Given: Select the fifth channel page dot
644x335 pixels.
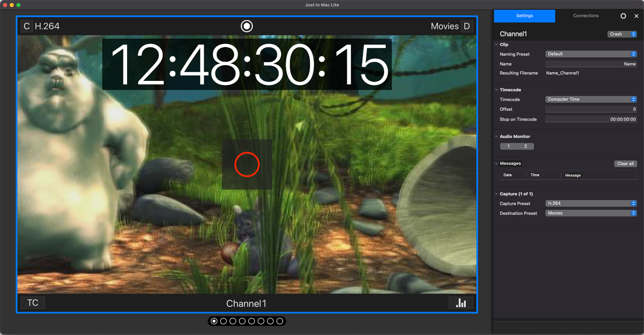Looking at the screenshot, I should 252,321.
